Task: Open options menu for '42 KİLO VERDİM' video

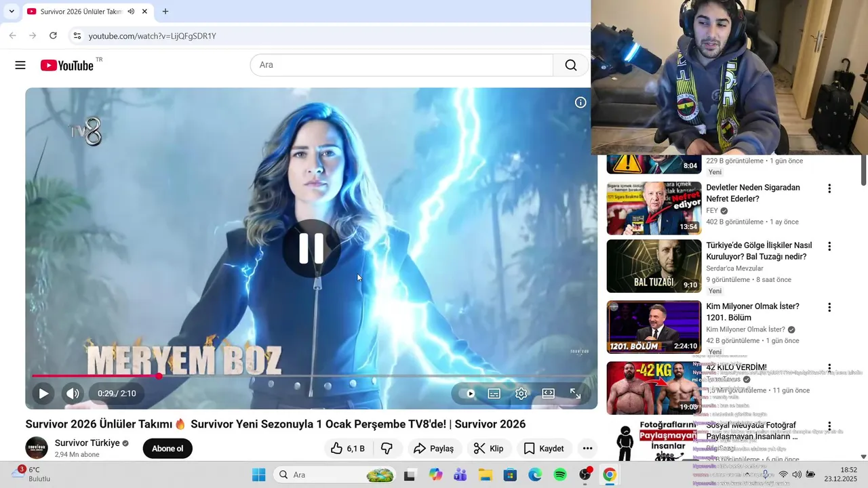Action: point(829,368)
